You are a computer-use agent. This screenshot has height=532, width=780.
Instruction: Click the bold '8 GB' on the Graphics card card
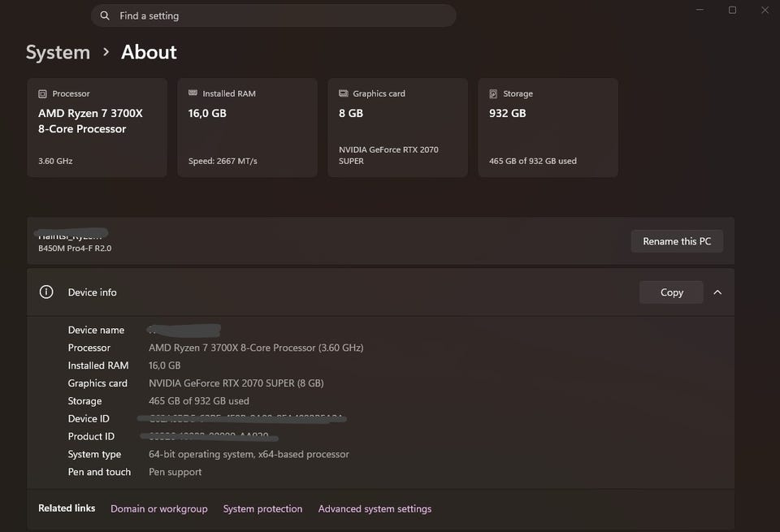point(351,114)
